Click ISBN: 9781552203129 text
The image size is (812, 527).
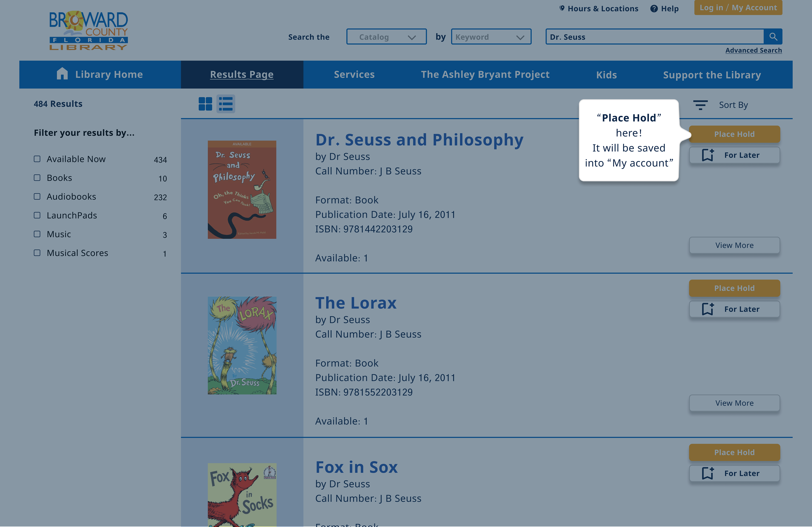pos(364,392)
